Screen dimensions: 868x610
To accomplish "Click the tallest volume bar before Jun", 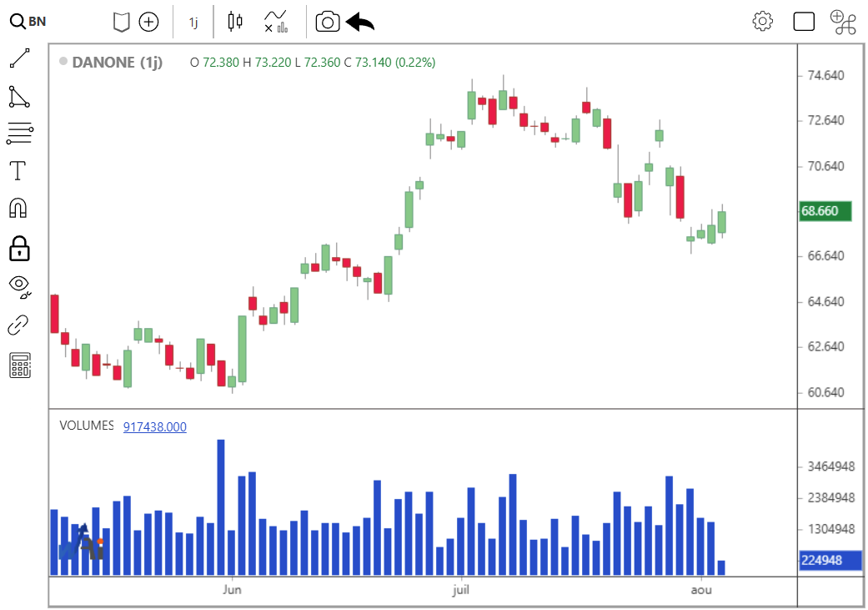I will 221,507.
